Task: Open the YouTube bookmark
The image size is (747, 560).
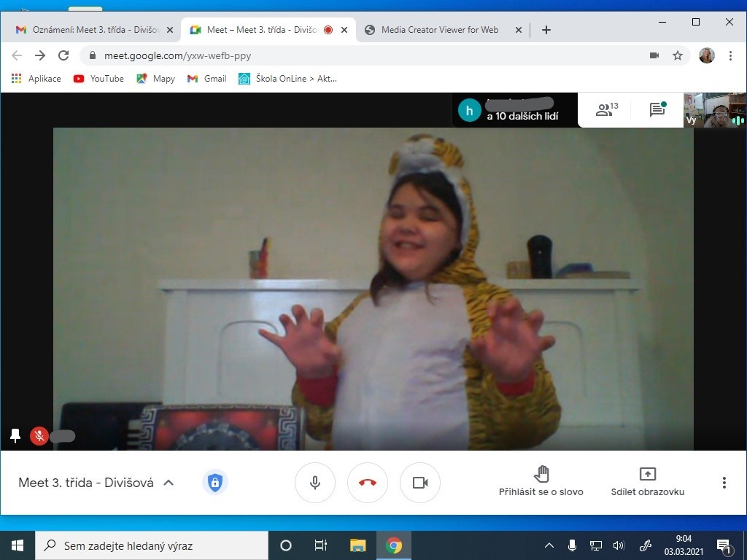Action: [x=98, y=79]
